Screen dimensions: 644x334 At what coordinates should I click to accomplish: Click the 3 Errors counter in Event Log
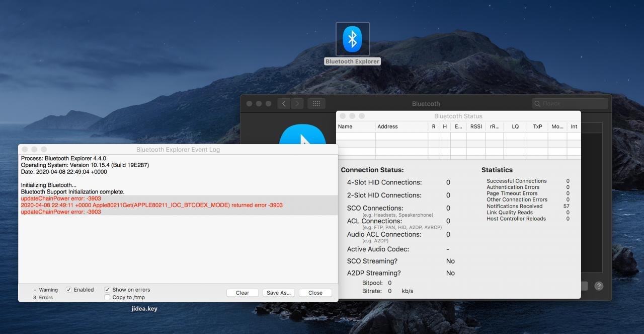pyautogui.click(x=43, y=298)
